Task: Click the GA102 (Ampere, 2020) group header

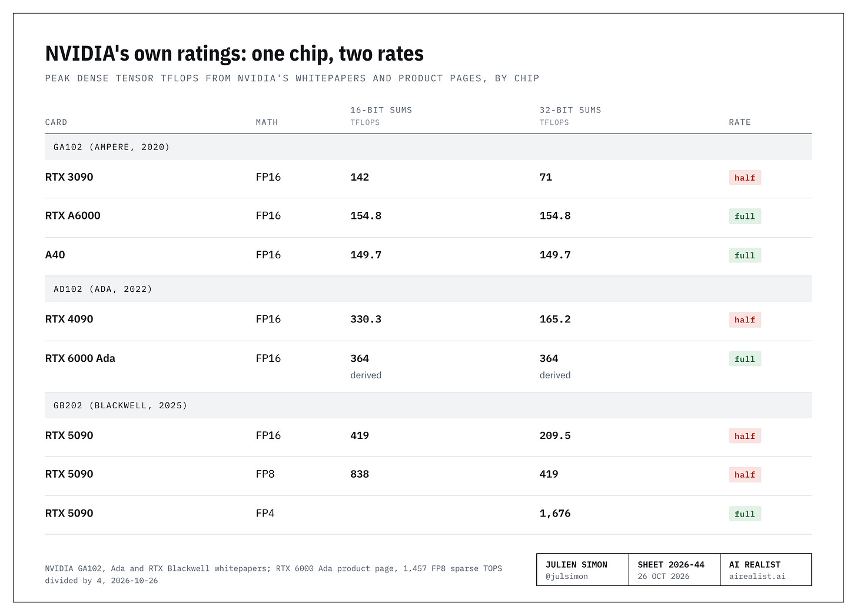Action: (428, 147)
